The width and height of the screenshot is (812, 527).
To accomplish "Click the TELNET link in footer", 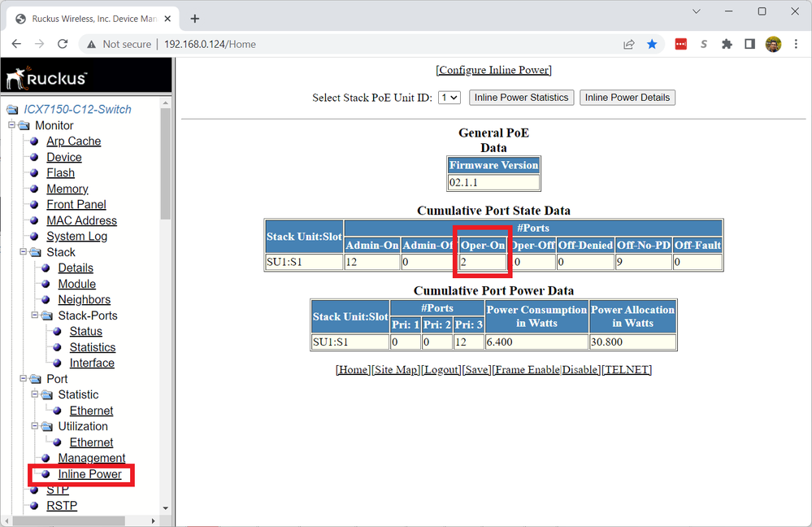I will click(626, 369).
